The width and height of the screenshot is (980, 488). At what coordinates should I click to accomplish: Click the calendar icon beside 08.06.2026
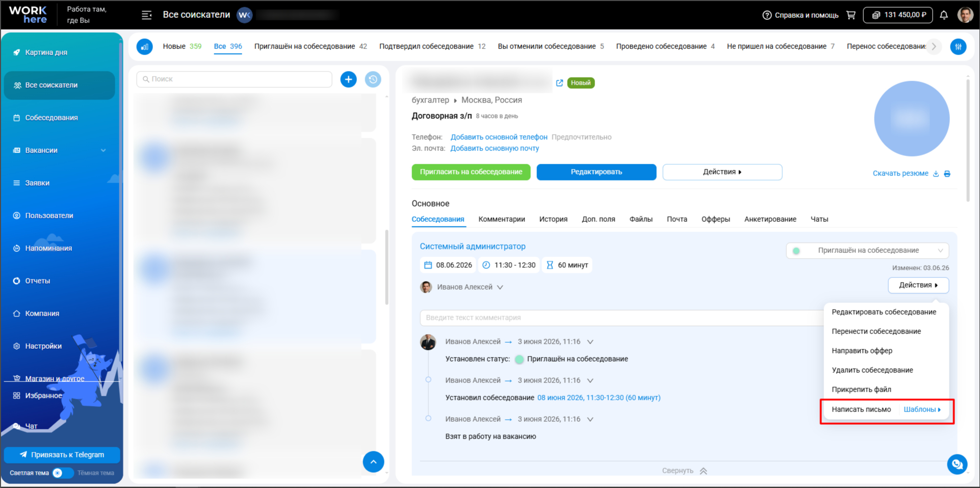[x=428, y=265]
